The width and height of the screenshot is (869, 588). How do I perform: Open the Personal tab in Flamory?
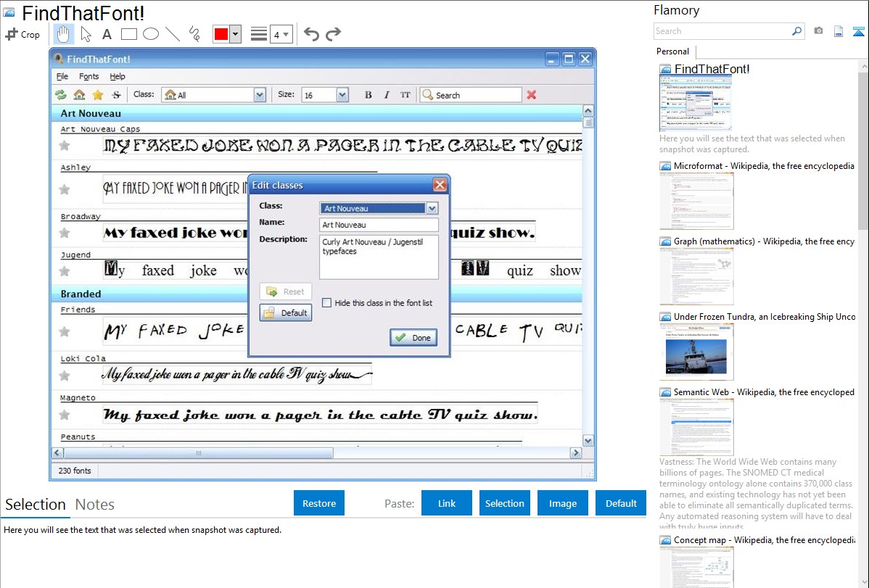(673, 51)
